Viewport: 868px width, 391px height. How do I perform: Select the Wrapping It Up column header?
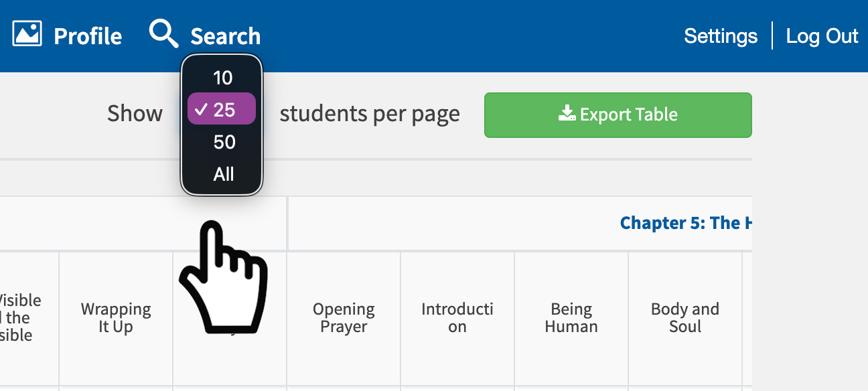pyautogui.click(x=115, y=317)
